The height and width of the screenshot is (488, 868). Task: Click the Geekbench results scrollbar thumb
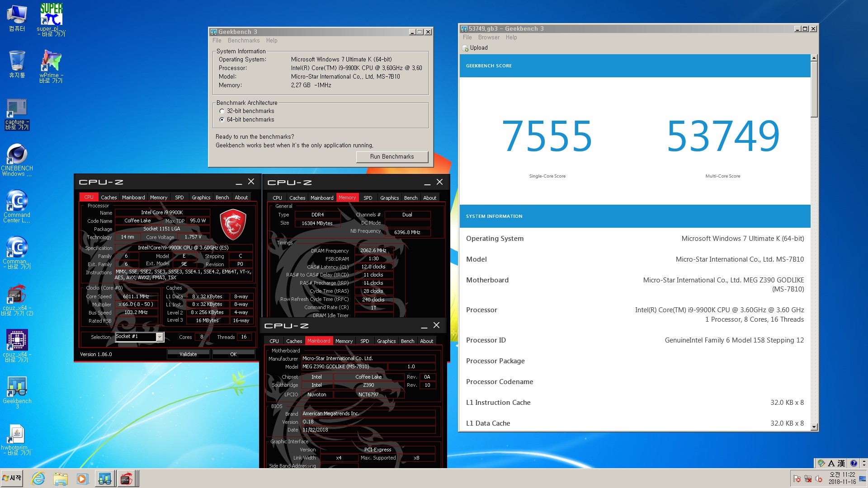click(x=814, y=89)
